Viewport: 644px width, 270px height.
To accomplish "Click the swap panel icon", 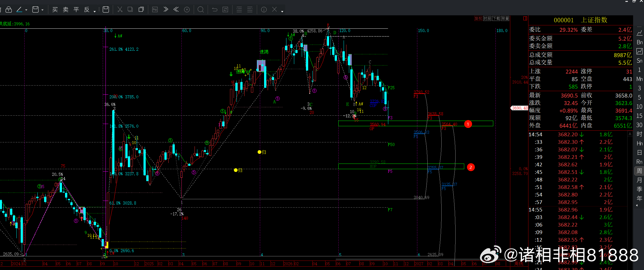I will (155, 10).
